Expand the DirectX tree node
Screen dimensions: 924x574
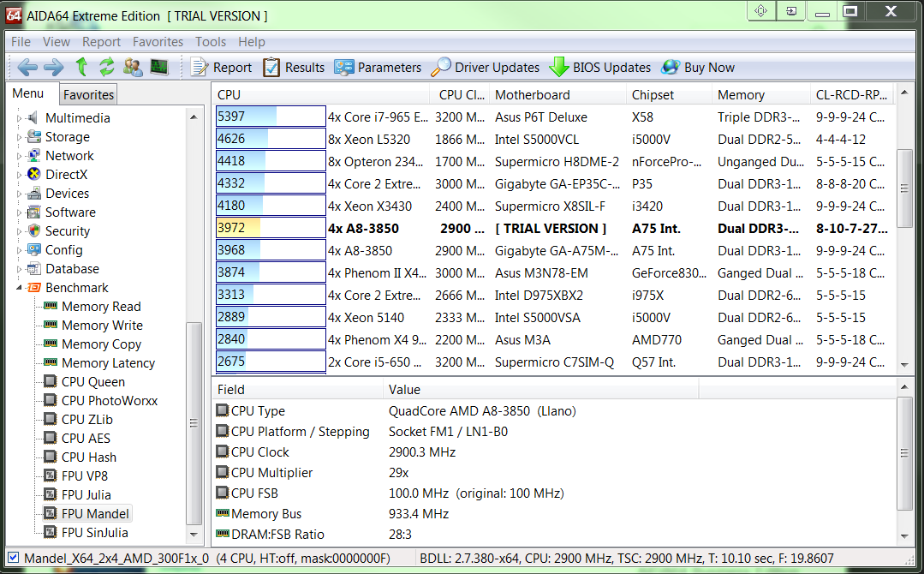pyautogui.click(x=19, y=175)
